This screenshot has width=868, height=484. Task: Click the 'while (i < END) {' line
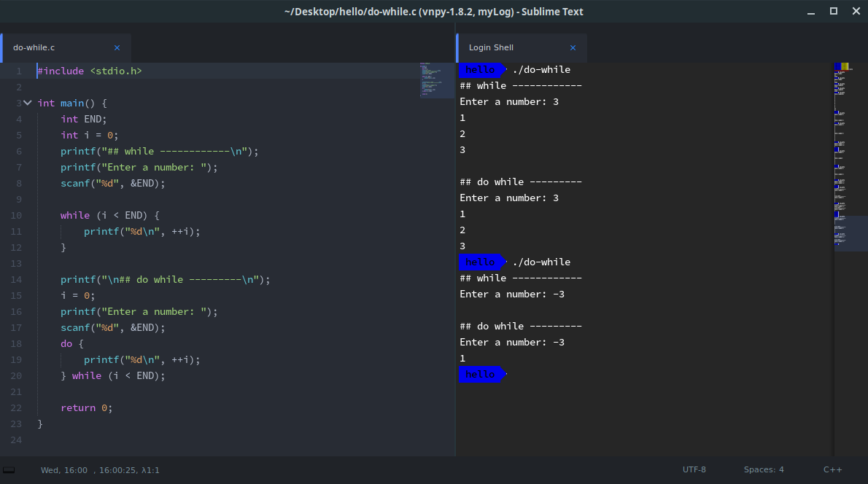109,215
